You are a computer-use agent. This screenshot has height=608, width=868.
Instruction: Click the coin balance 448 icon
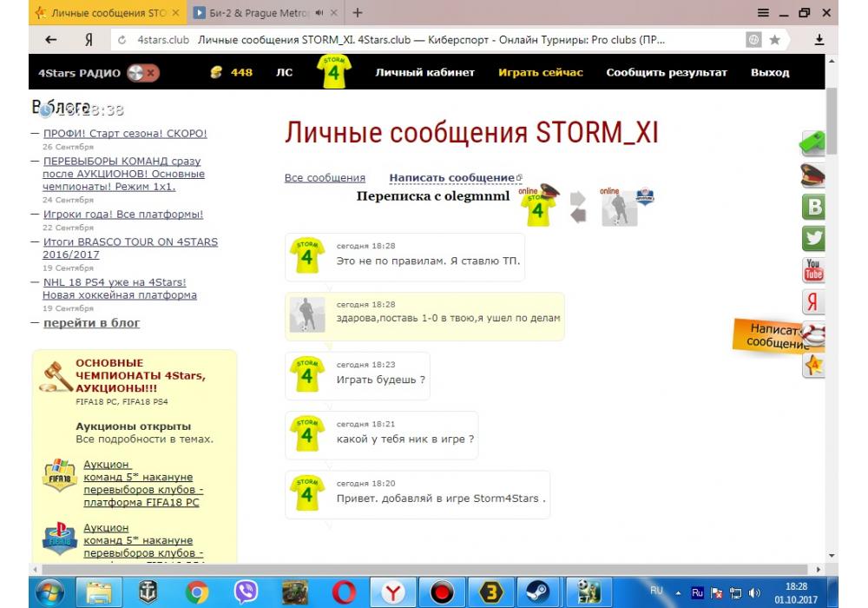[x=217, y=73]
